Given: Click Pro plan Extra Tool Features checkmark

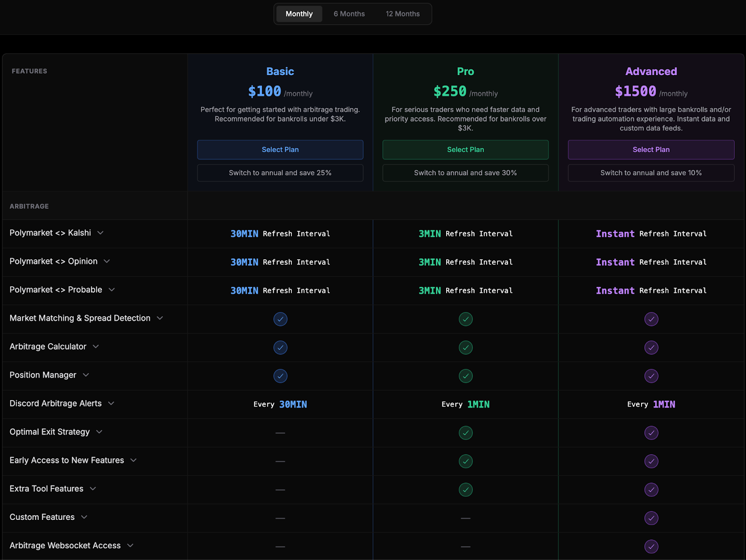Looking at the screenshot, I should 465,490.
